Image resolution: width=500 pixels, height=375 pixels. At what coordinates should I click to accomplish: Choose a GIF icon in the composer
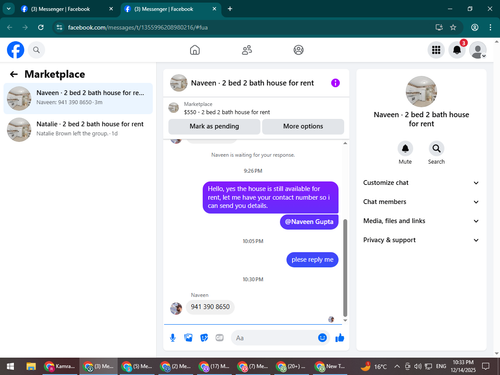click(x=219, y=338)
